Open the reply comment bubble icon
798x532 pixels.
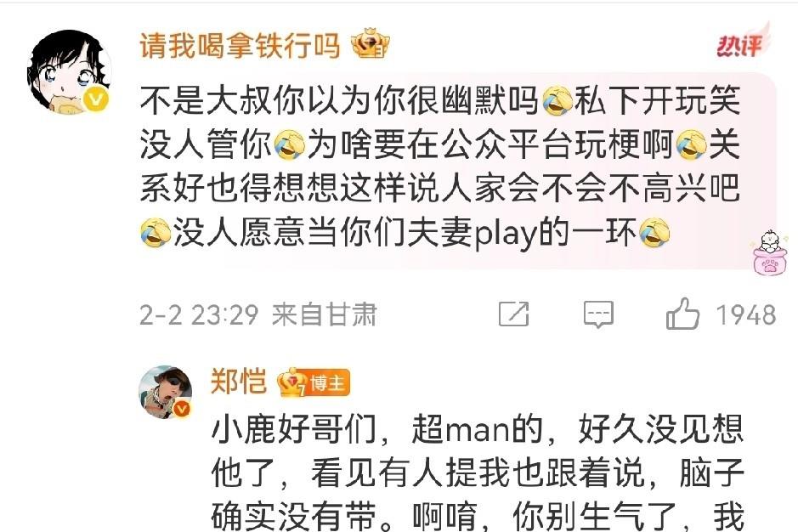point(598,314)
